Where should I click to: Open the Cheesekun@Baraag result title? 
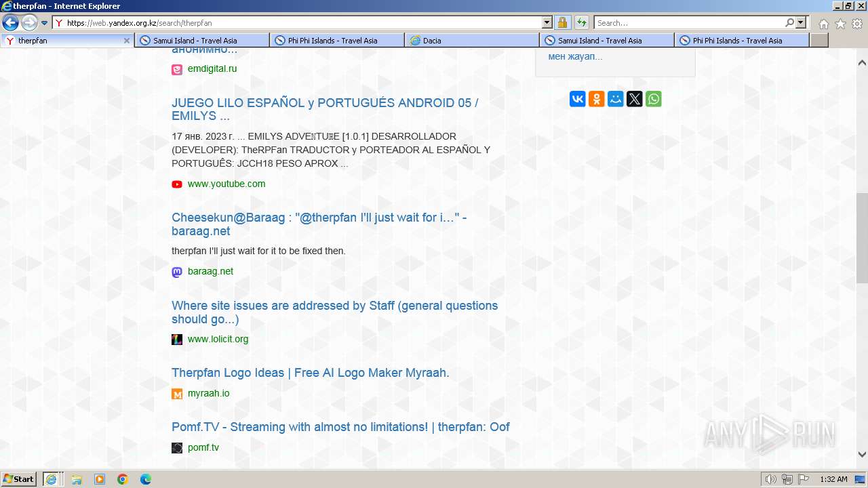319,224
